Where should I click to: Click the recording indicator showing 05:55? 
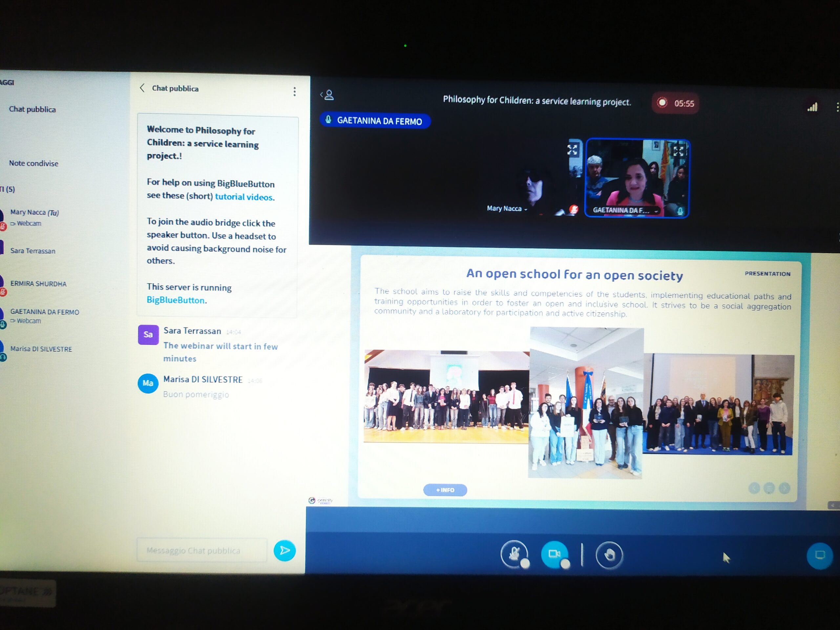point(675,103)
